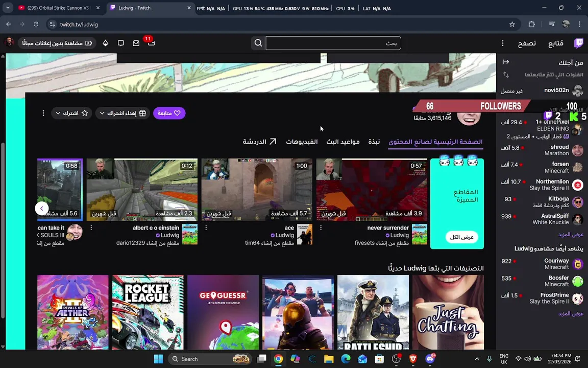Open Chrome extensions puzzle icon
588x368 pixels.
pyautogui.click(x=531, y=25)
